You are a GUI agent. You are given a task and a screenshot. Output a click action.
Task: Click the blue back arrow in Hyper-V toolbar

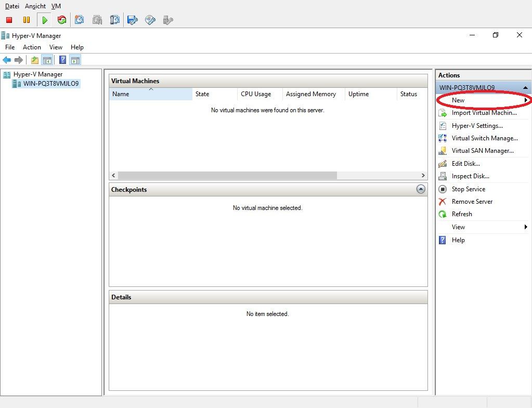(x=7, y=60)
